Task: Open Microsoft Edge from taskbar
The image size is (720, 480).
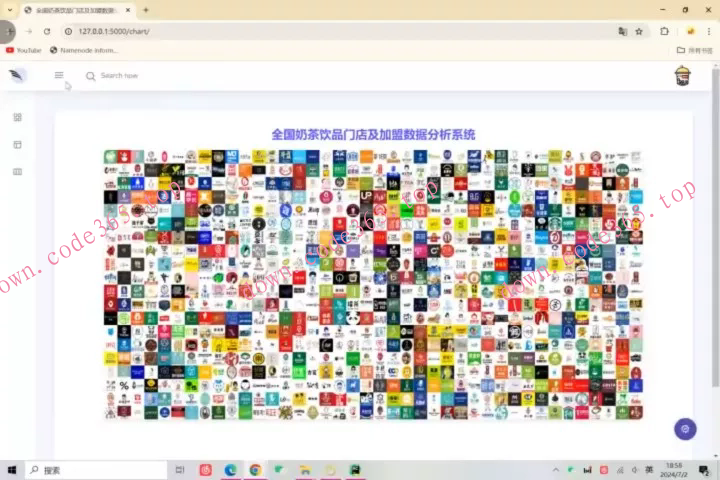Action: 231,470
